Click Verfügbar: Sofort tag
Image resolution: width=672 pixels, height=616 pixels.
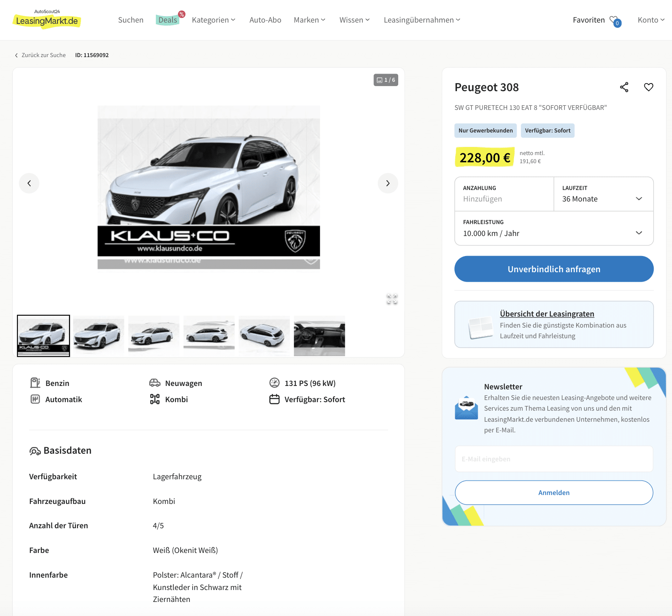pos(548,131)
